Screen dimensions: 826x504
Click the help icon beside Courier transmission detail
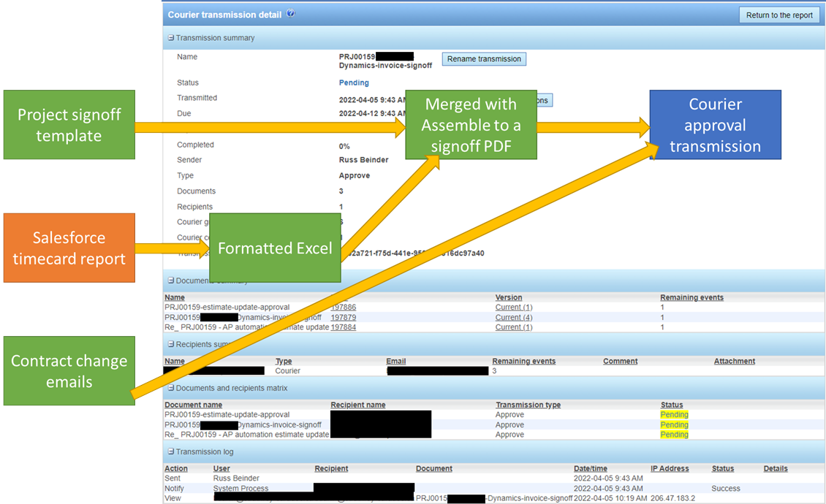point(291,13)
